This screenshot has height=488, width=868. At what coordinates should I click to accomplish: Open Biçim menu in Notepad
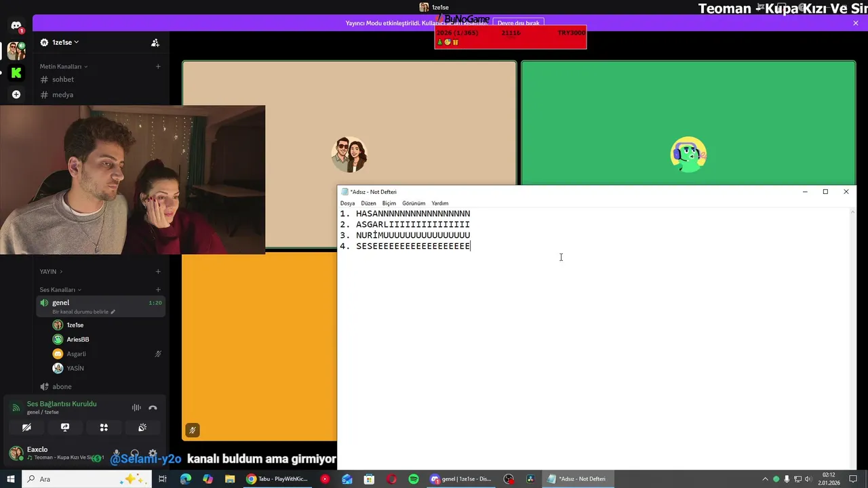(x=389, y=203)
